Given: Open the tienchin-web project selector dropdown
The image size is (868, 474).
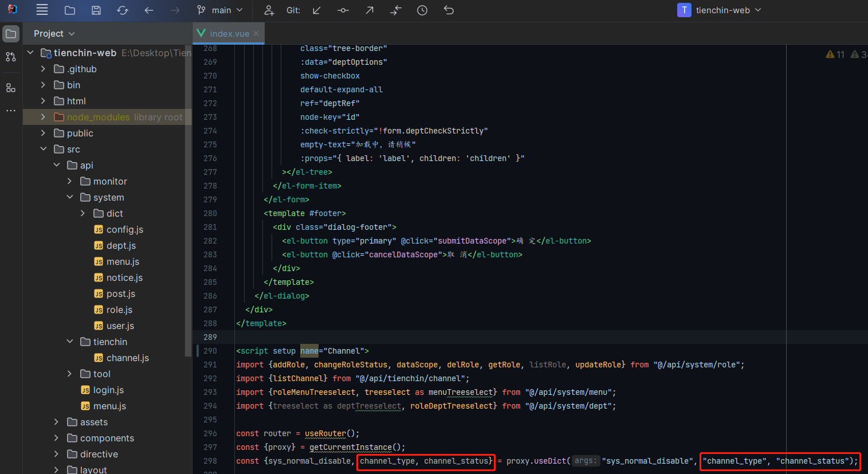Looking at the screenshot, I should click(x=720, y=10).
